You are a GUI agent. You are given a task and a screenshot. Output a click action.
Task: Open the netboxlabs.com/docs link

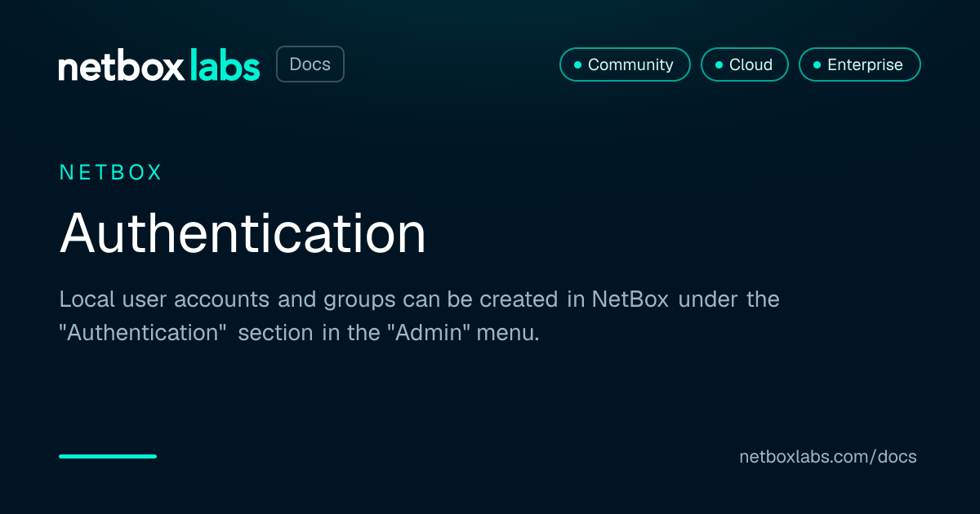(828, 457)
